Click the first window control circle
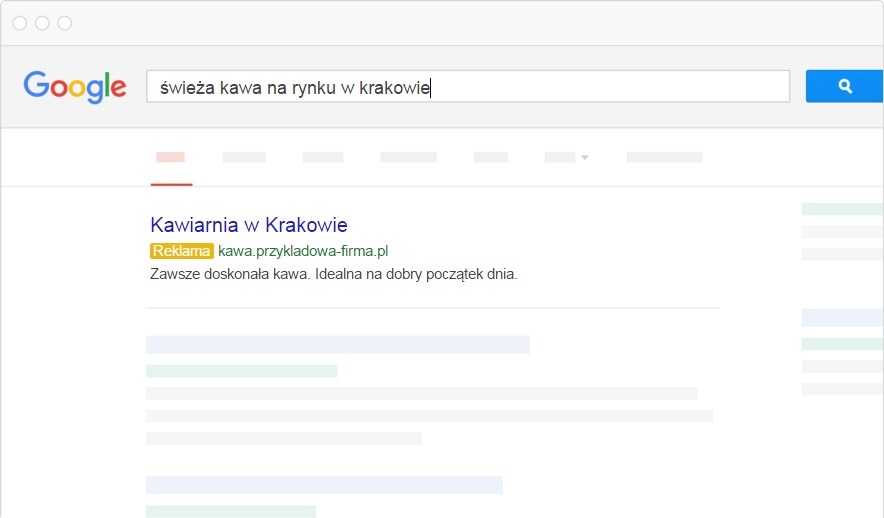884x518 pixels. click(20, 23)
